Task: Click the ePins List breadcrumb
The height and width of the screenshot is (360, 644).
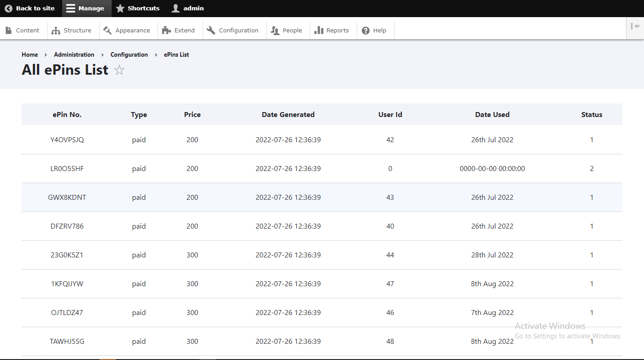Action: (x=176, y=54)
